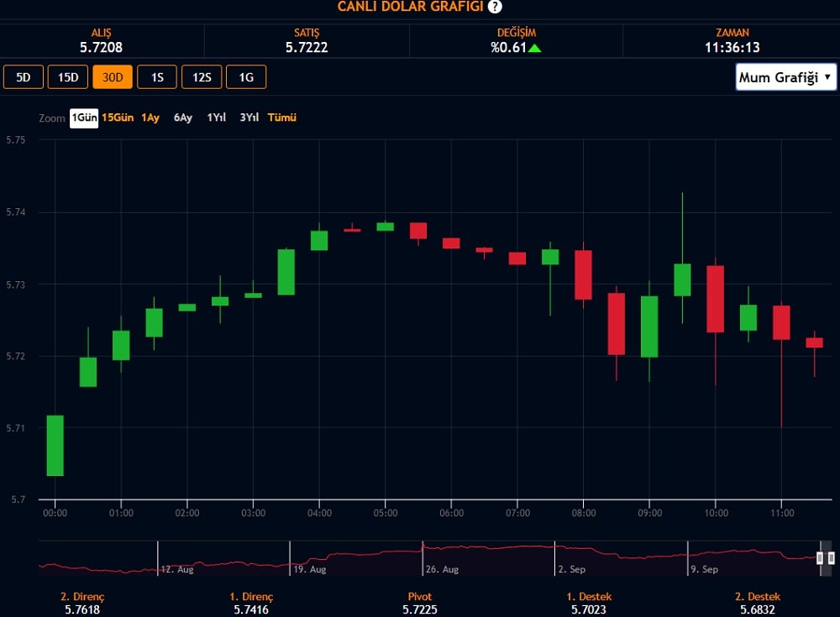Click the 19. Aug marker in navigator
Image resolution: width=840 pixels, height=617 pixels.
(310, 569)
